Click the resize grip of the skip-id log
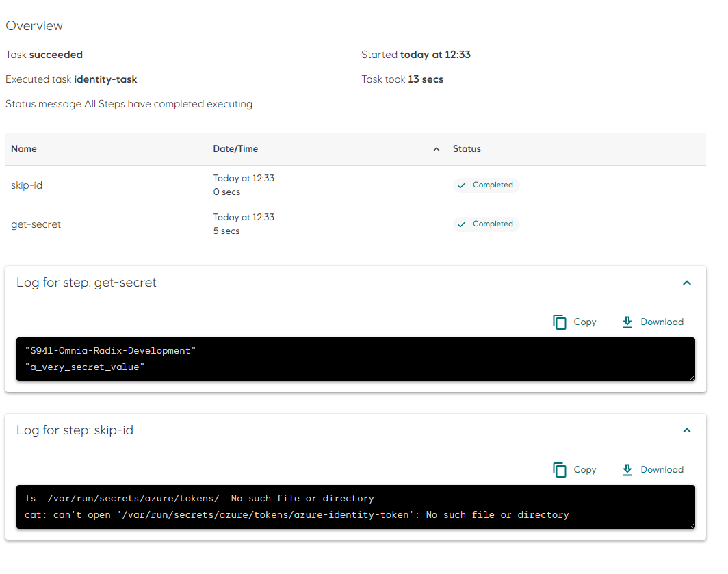This screenshot has width=728, height=574. click(x=692, y=525)
